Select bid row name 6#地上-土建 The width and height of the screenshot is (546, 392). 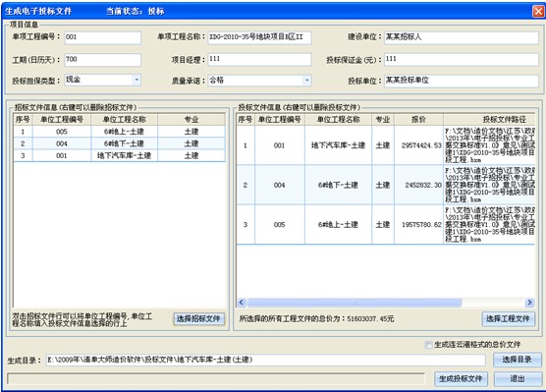(338, 225)
